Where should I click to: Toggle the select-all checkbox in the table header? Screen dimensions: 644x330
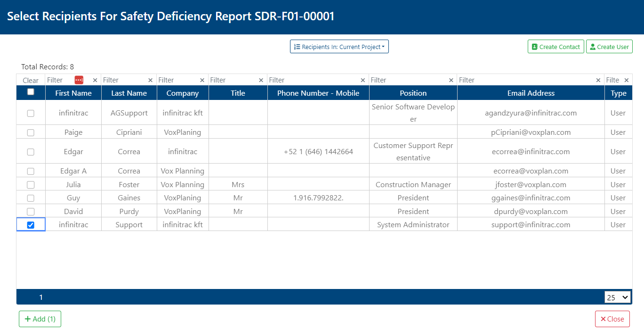31,92
